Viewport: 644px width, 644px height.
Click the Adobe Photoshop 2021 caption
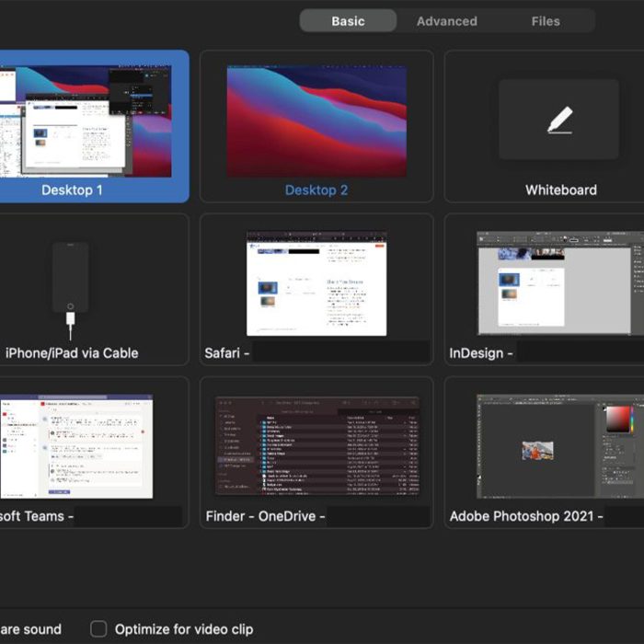click(525, 516)
